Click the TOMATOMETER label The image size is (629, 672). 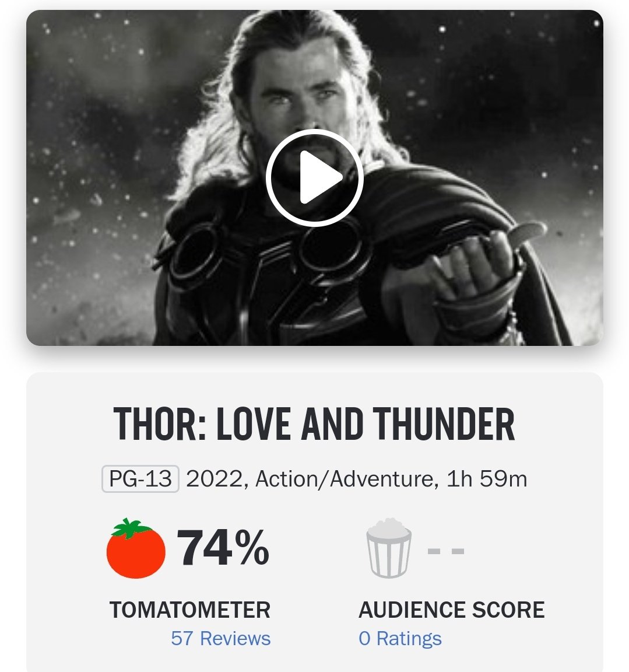pyautogui.click(x=190, y=610)
